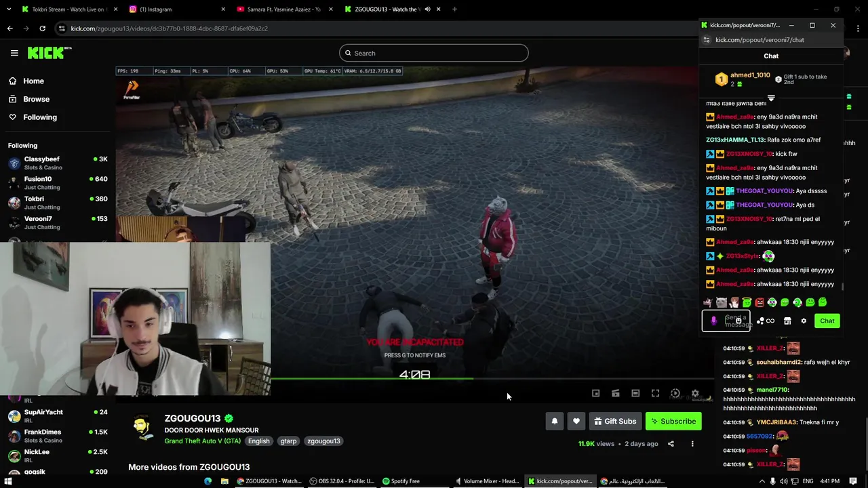Open ZGOUGOU13 channel avatar

click(142, 427)
